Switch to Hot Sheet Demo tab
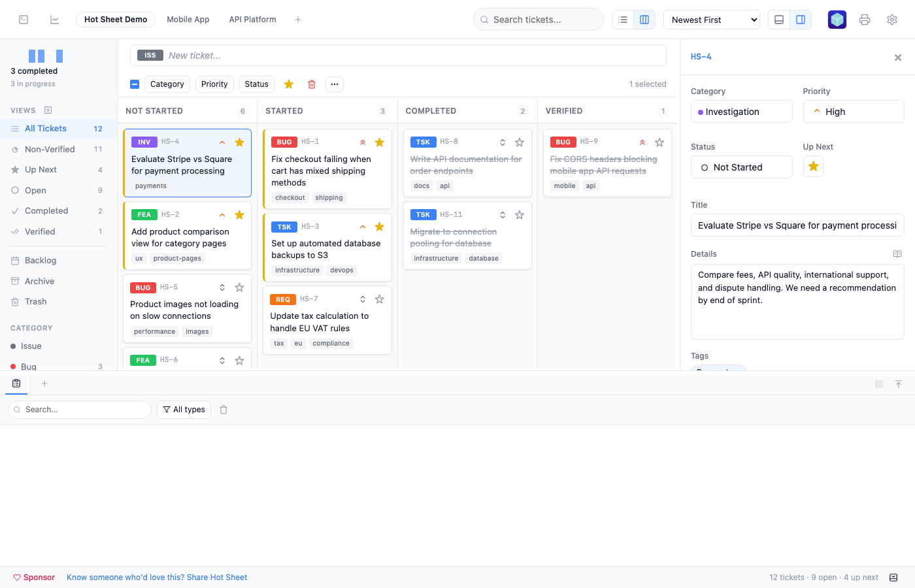915x588 pixels. point(116,20)
